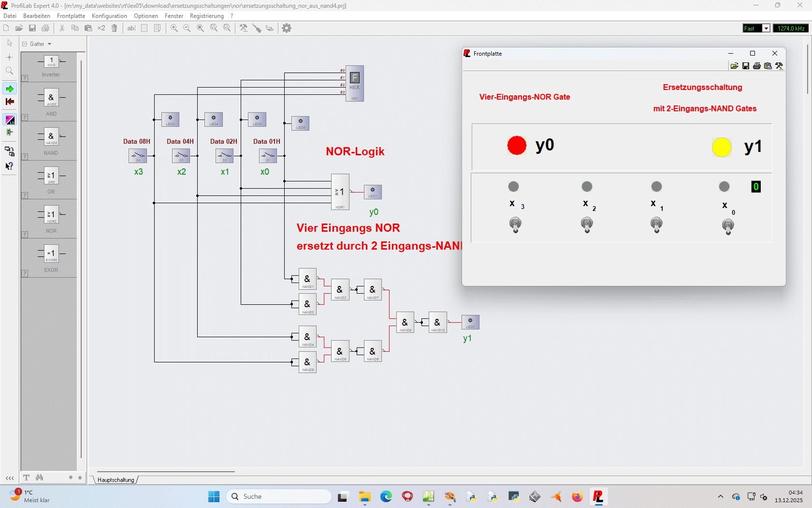Click the x2 duplicate toolbar icon
Viewport: 812px width, 508px height.
pyautogui.click(x=101, y=28)
